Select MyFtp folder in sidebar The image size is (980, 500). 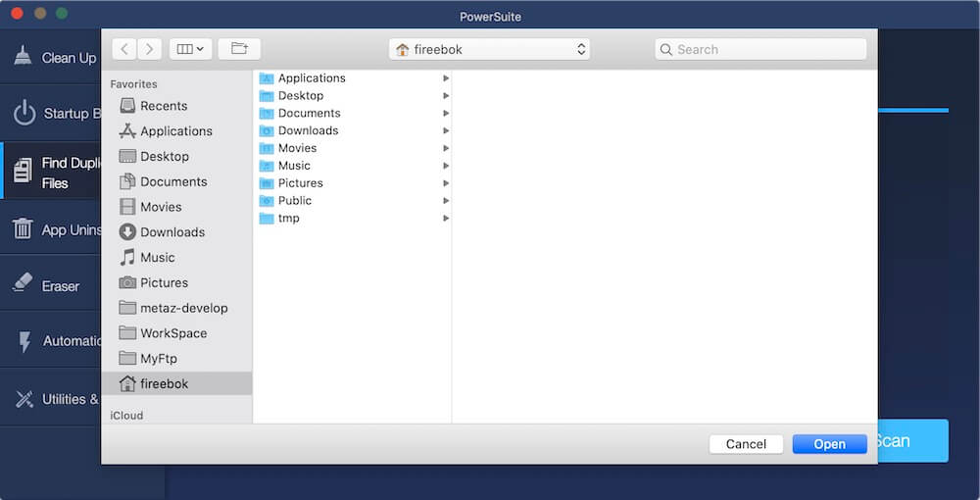click(x=176, y=359)
